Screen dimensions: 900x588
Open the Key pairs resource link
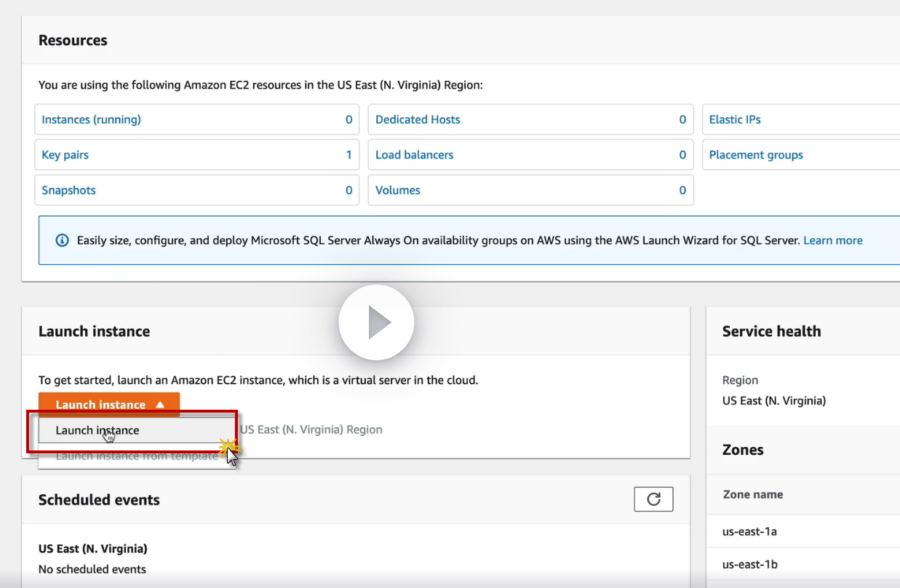pos(65,155)
